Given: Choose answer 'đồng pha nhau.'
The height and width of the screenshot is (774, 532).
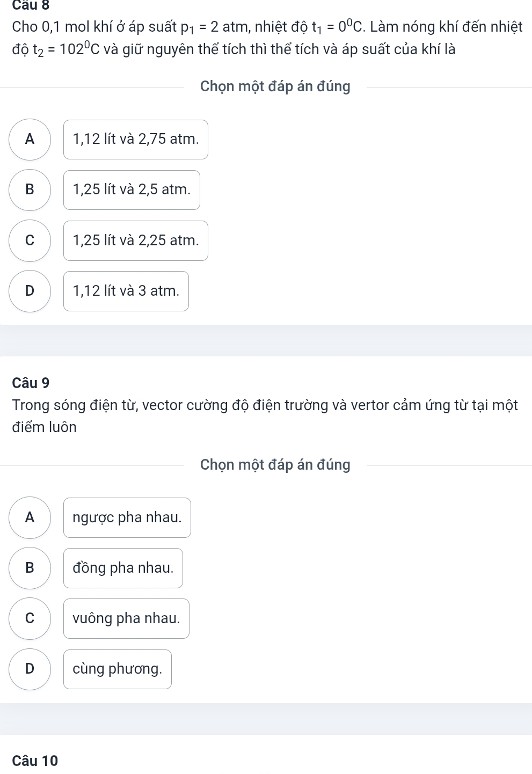Looking at the screenshot, I should (123, 568).
